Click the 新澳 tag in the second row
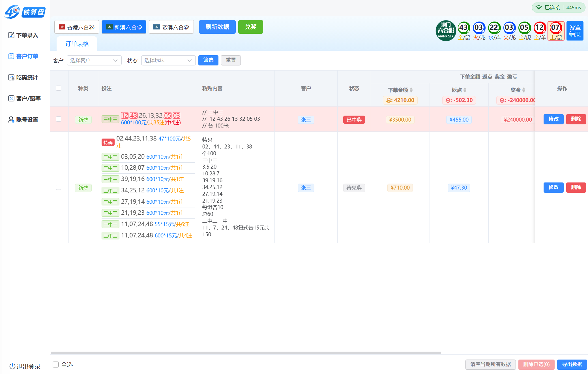588x374 pixels. pos(83,188)
